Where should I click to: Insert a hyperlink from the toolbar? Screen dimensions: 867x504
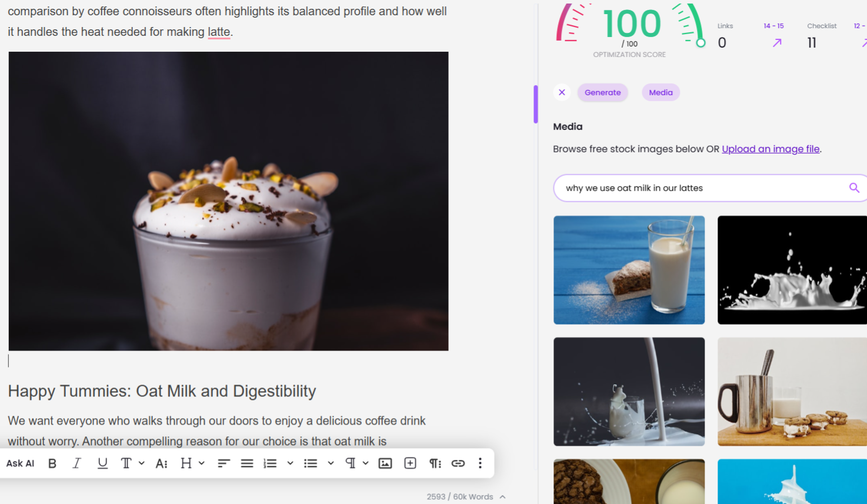[458, 463]
